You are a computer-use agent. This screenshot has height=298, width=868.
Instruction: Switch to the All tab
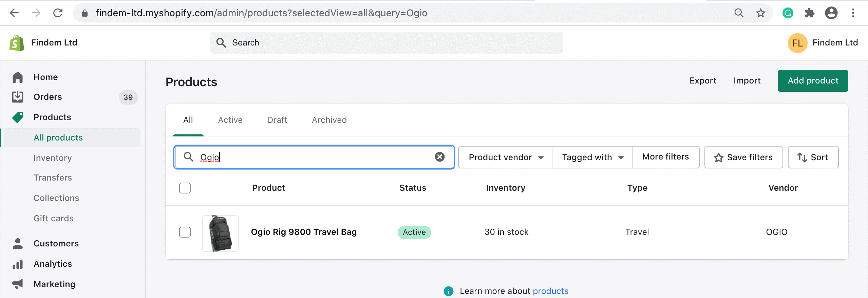(x=188, y=120)
